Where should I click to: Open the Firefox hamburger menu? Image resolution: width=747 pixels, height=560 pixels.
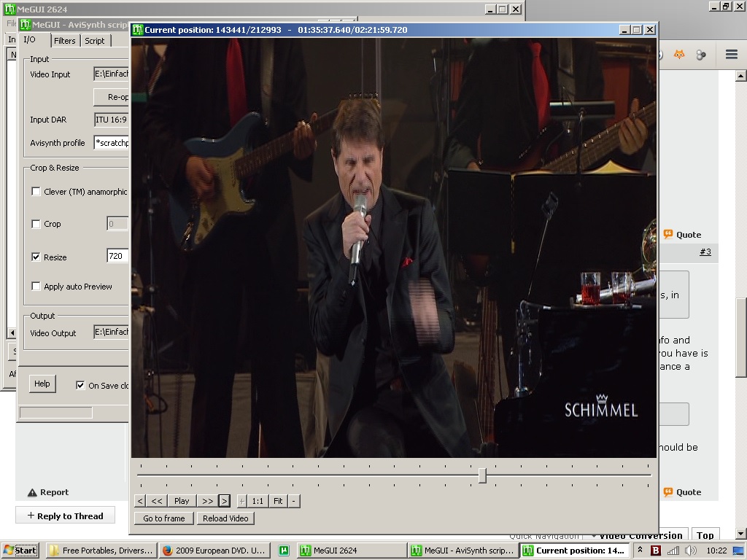(x=732, y=54)
